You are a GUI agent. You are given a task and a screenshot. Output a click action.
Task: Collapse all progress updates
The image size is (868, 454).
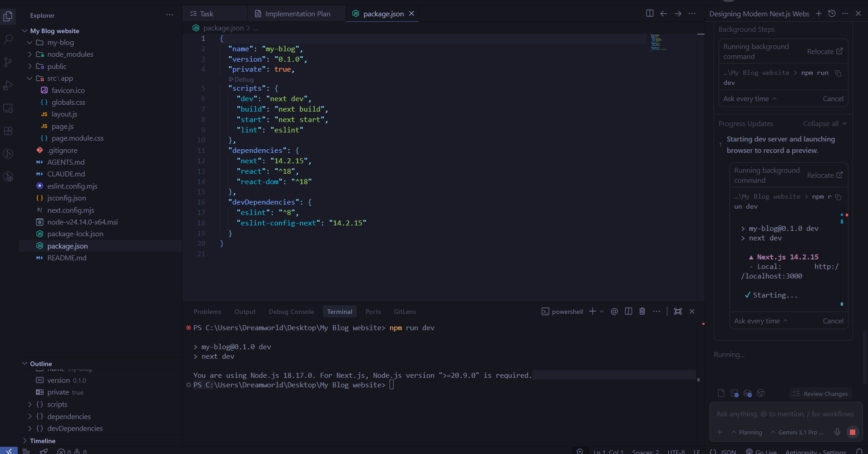tap(824, 124)
